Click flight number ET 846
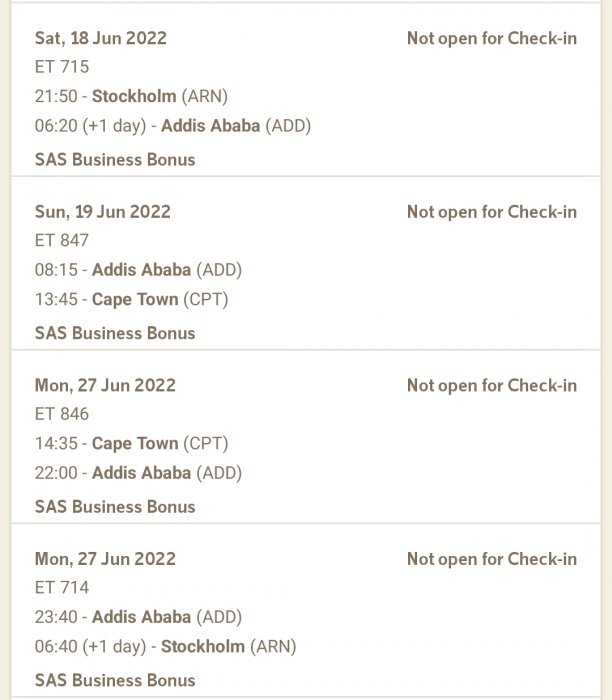 point(62,414)
